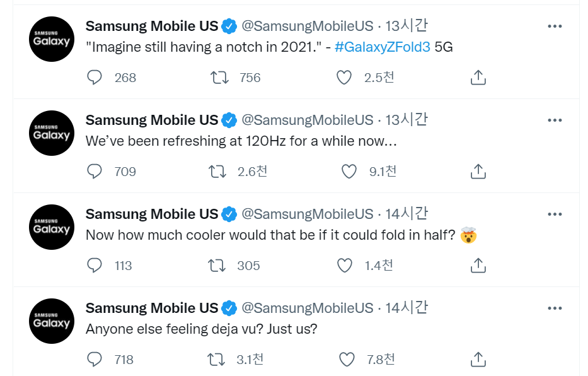Open more options on fold in half tweet
This screenshot has width=588, height=376.
[x=555, y=214]
